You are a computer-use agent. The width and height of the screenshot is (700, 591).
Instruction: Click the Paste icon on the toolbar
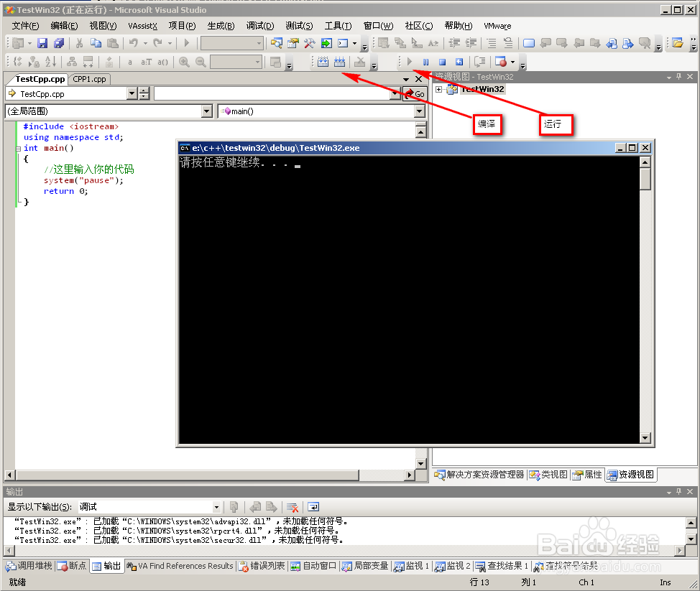pos(111,43)
